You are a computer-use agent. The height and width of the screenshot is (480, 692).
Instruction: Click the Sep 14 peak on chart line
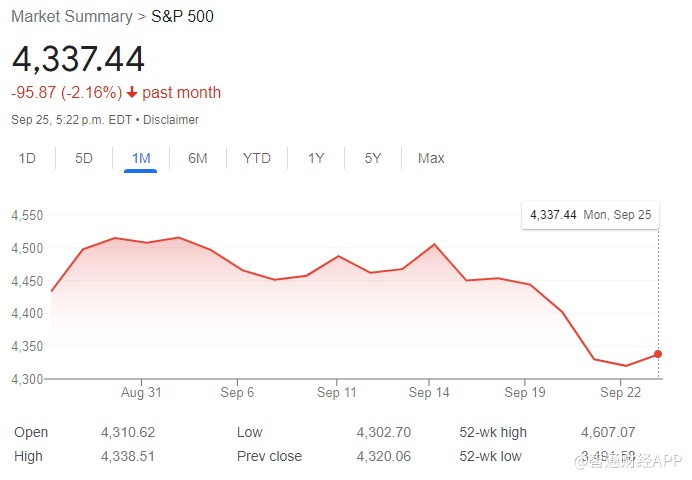434,244
